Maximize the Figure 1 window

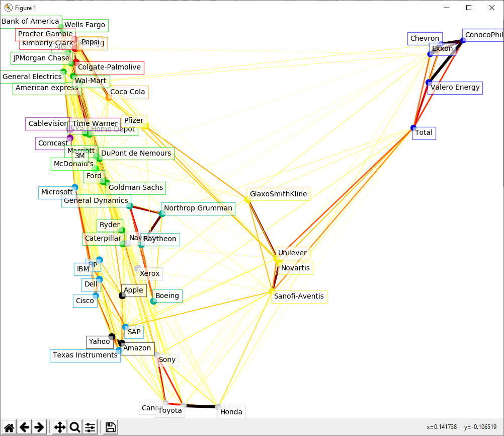[469, 8]
